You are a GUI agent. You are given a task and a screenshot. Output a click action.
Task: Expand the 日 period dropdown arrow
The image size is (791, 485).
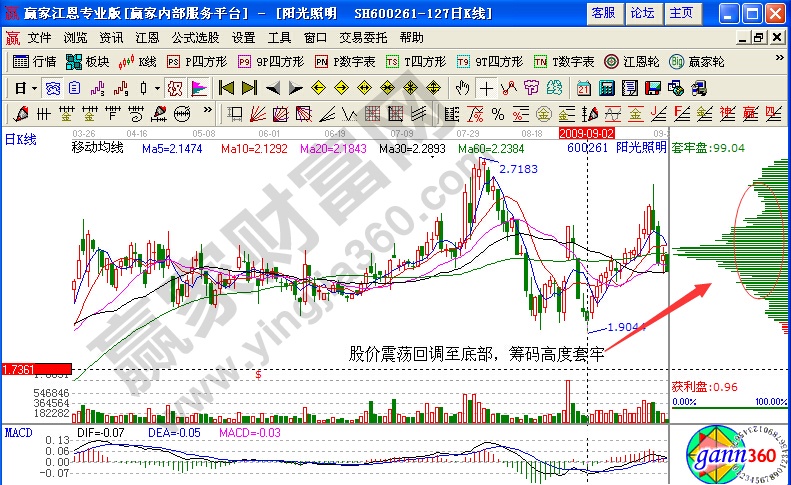pyautogui.click(x=34, y=87)
